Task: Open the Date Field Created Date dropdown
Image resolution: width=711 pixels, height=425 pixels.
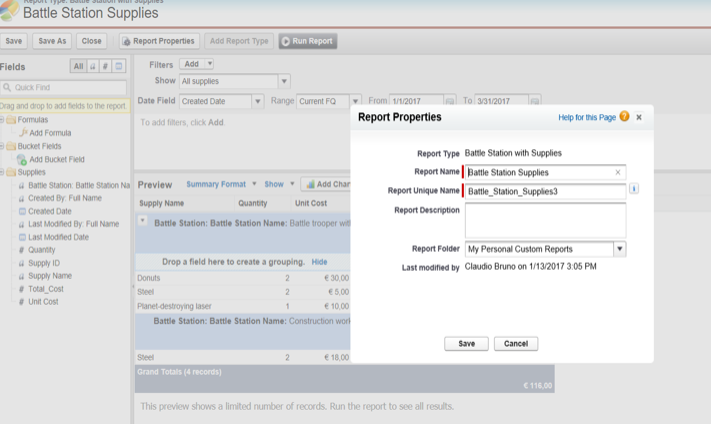Action: (258, 101)
